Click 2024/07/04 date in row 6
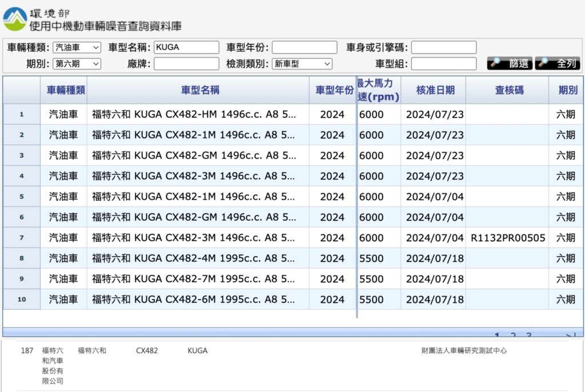 [435, 217]
